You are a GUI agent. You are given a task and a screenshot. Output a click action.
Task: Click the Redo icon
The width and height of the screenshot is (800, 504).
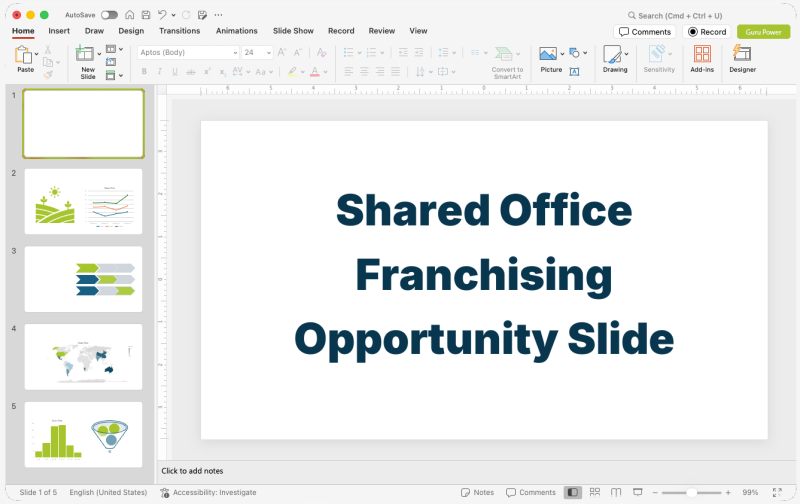[186, 15]
